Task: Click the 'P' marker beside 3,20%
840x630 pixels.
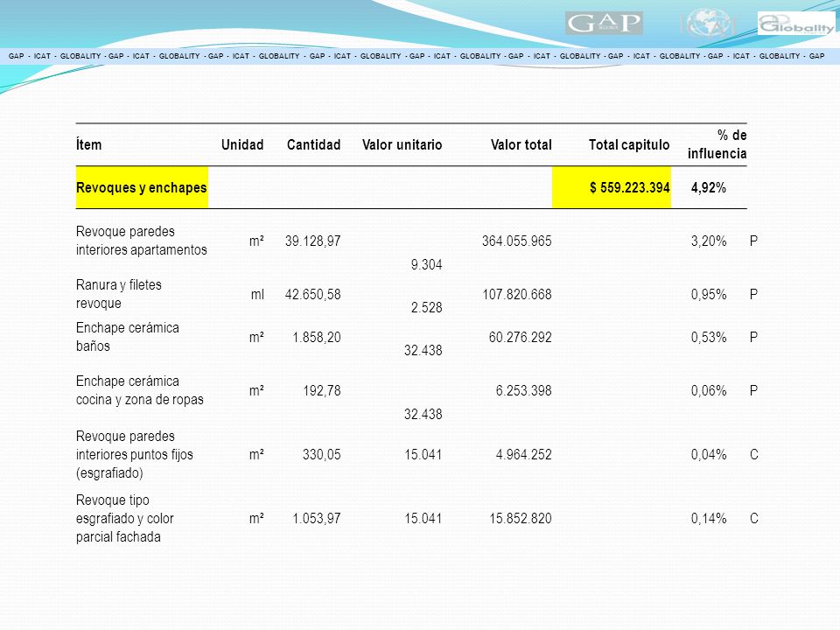Action: (x=753, y=241)
